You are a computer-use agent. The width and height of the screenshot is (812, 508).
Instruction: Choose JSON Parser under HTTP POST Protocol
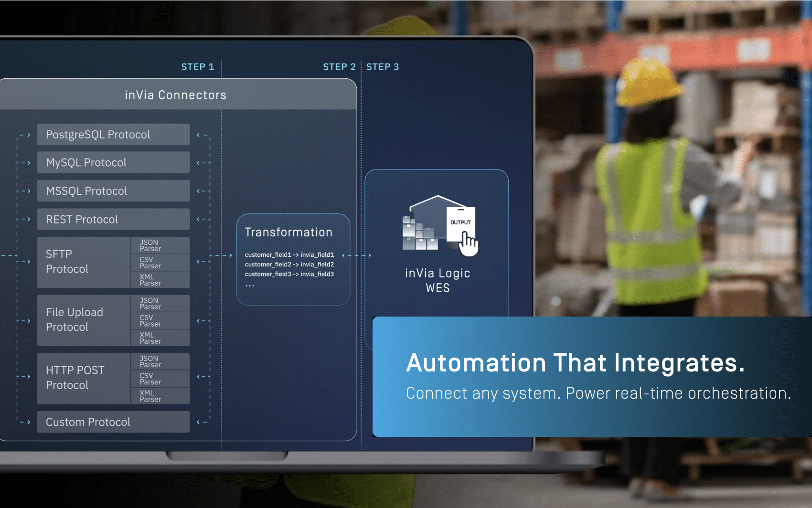(x=160, y=361)
